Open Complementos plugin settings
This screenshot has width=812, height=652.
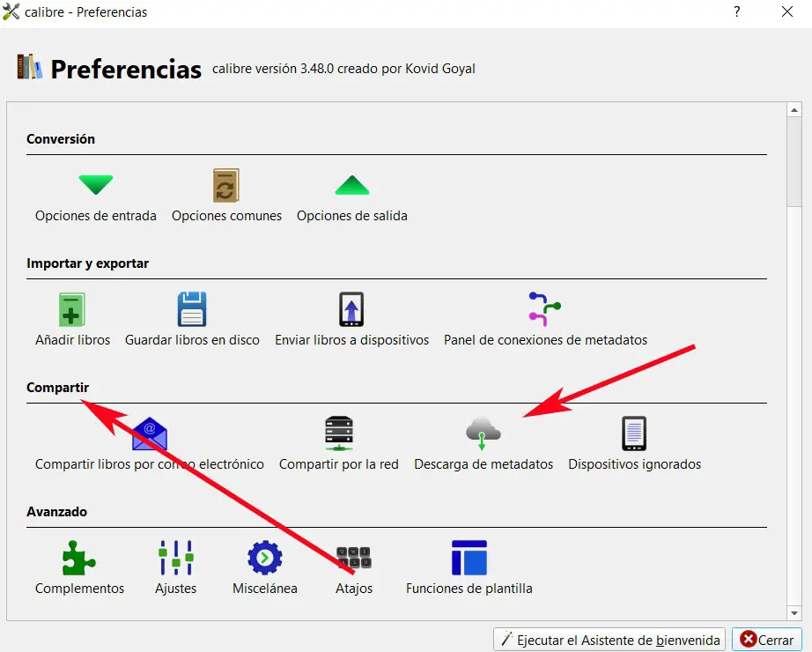[79, 568]
